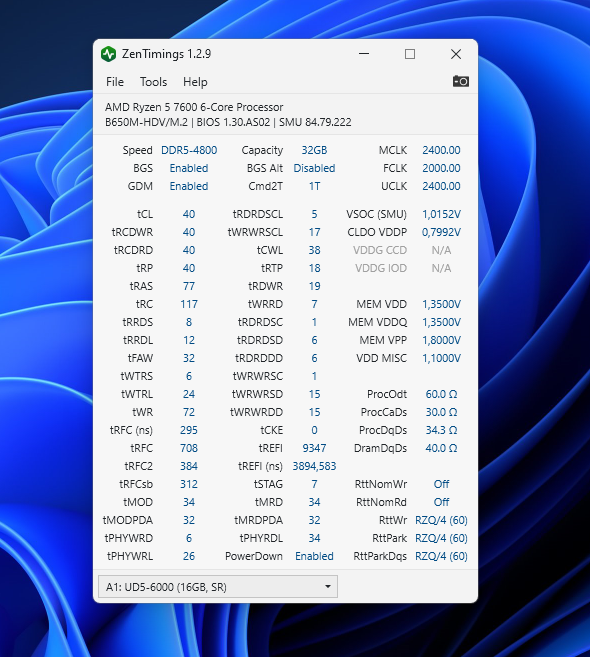This screenshot has height=657, width=590.
Task: Click the tRFCsb value 312
Action: point(189,484)
